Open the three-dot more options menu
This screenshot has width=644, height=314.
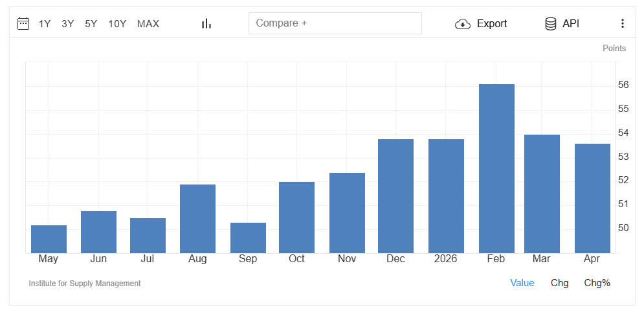623,23
